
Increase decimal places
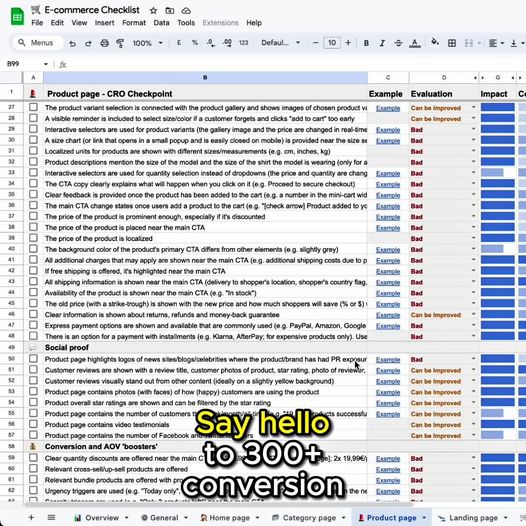point(227,43)
